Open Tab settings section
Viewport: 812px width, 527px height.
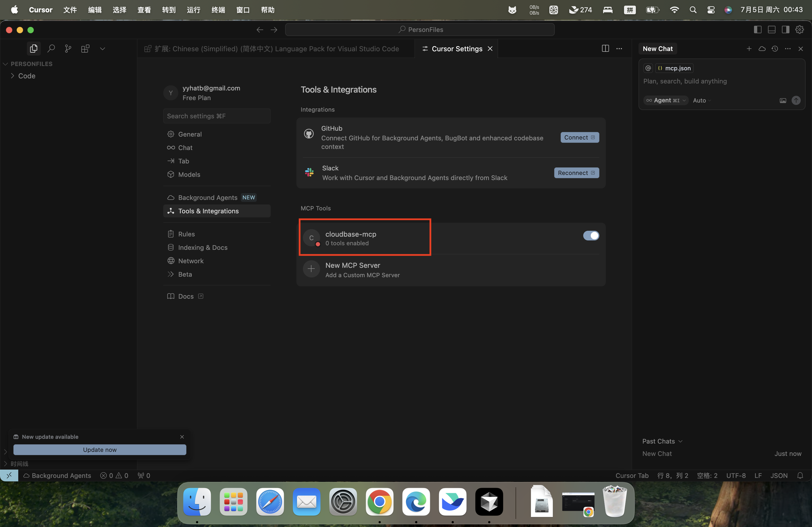click(x=217, y=161)
